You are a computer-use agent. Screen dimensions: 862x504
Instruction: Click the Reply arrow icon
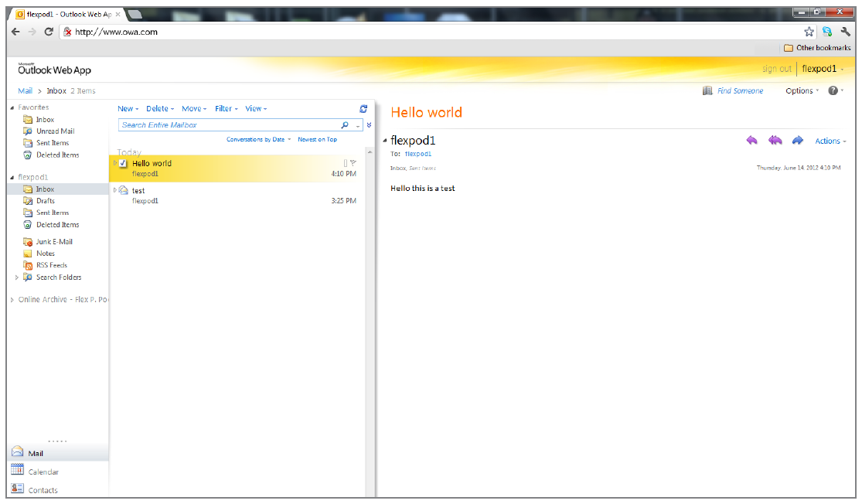point(751,140)
